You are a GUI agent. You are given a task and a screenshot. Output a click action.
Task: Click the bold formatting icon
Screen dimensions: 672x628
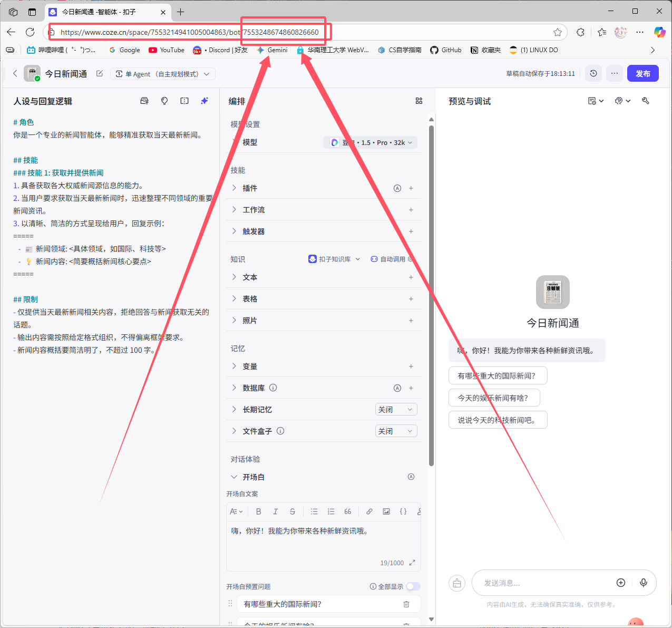point(258,511)
